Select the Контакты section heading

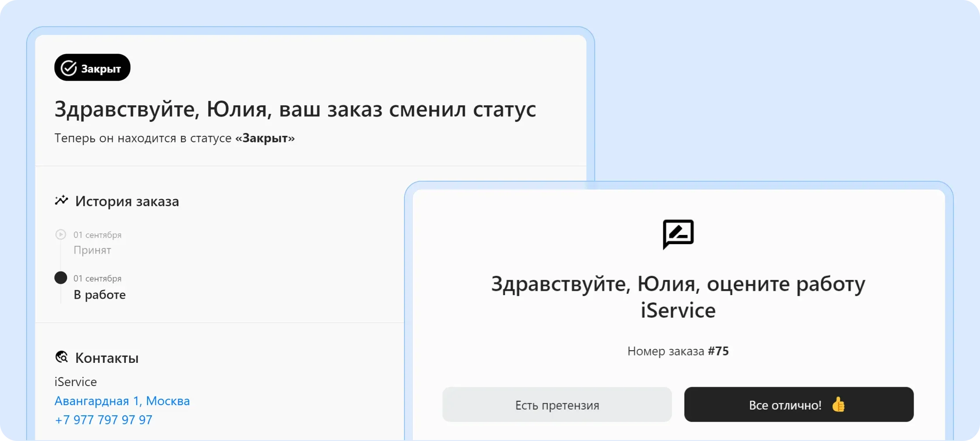coord(106,358)
